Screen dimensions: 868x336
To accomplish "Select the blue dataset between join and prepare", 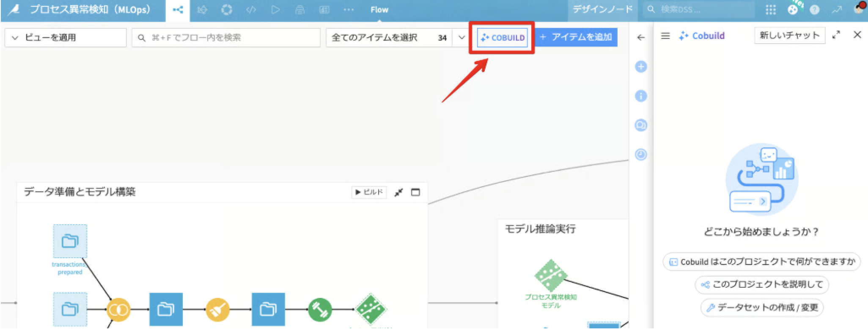I will [x=166, y=309].
